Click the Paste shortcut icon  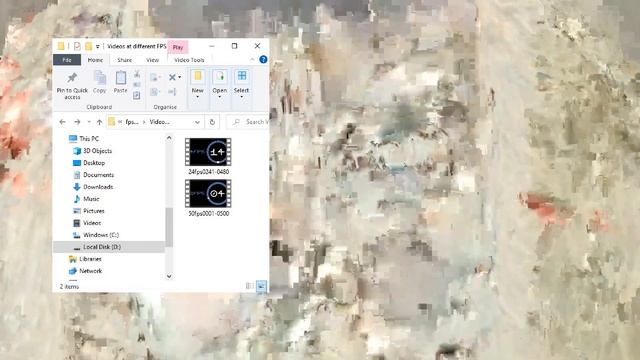[x=137, y=95]
